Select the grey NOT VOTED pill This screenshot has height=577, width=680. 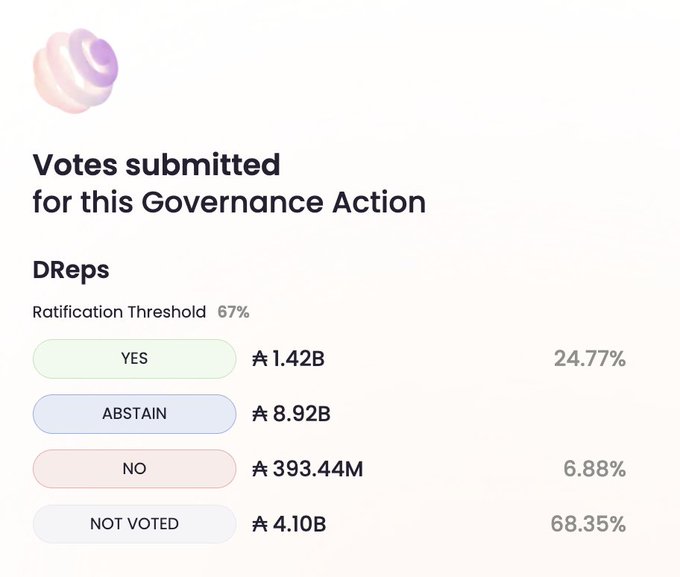(134, 524)
